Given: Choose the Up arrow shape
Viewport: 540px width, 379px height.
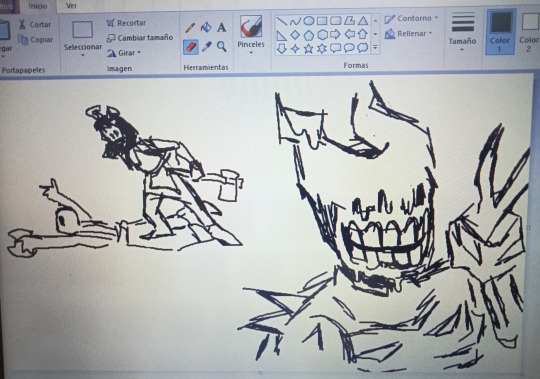Looking at the screenshot, I should (x=363, y=34).
